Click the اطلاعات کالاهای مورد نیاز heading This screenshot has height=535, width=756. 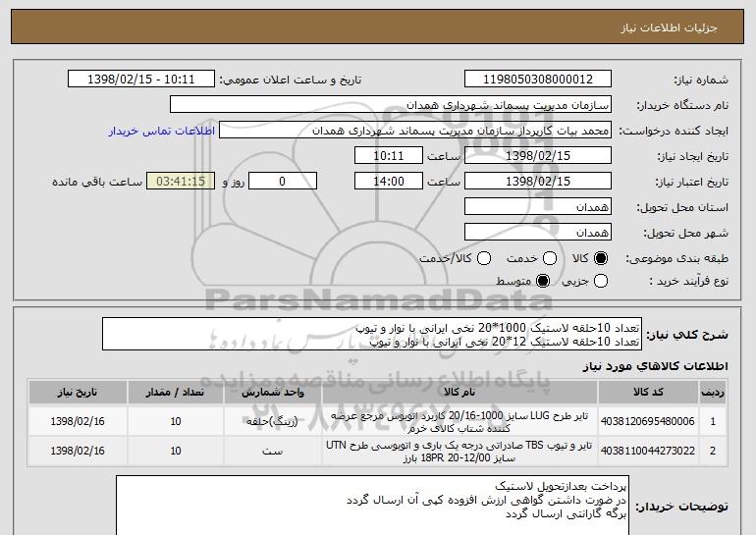click(656, 366)
